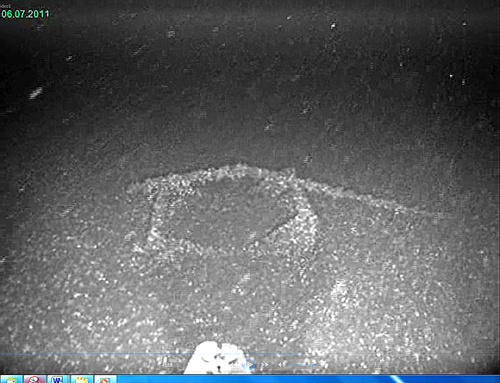Open the folder icon in taskbar

82,379
